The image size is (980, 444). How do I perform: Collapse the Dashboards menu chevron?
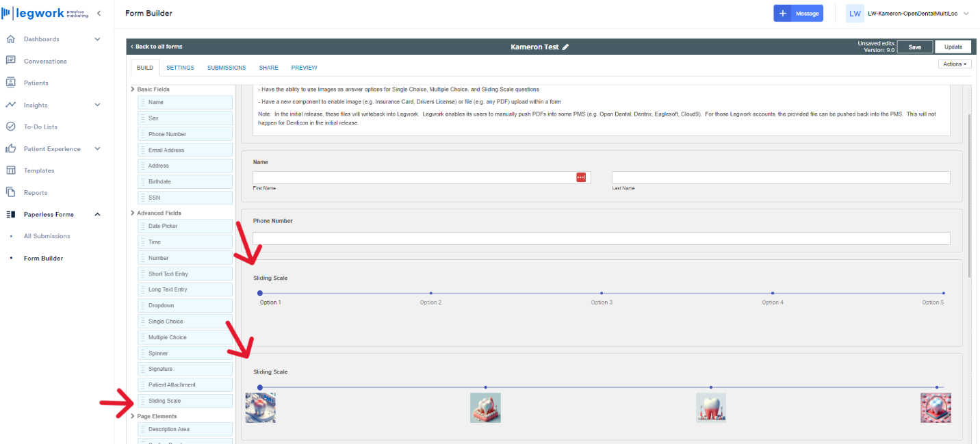99,39
